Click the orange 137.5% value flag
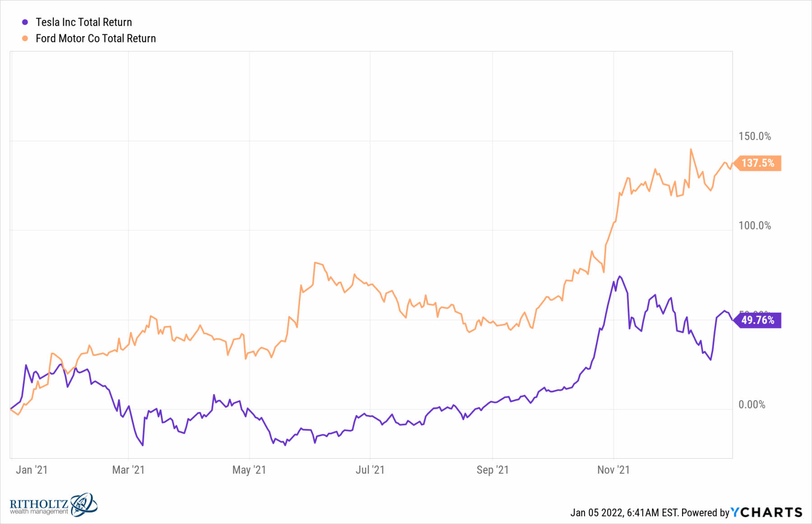812x524 pixels. click(758, 163)
